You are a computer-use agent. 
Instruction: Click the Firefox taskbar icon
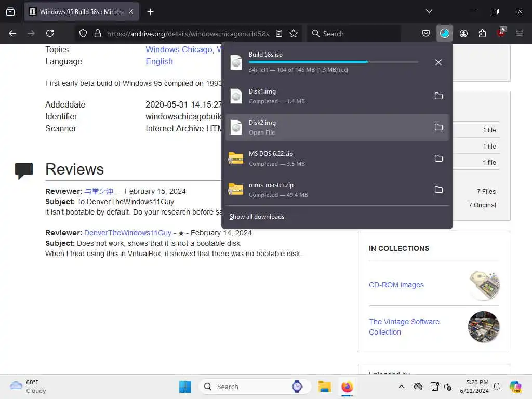click(347, 387)
